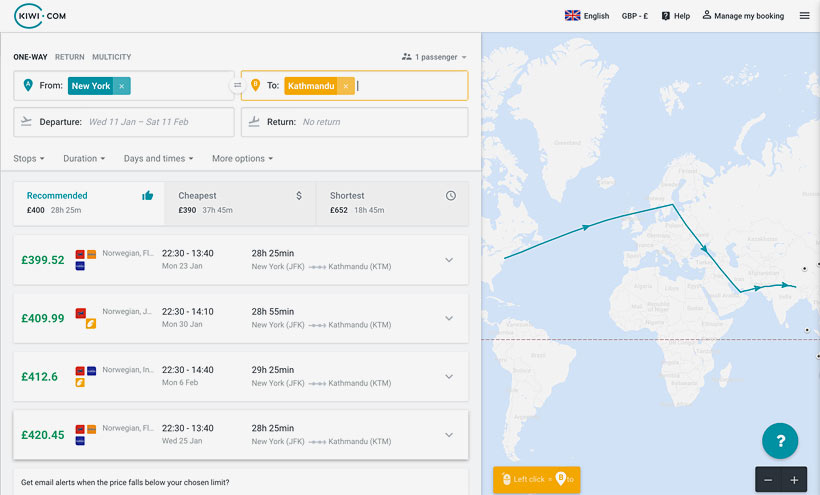Image resolution: width=820 pixels, height=495 pixels.
Task: Open the teal question mark help bubble
Action: [780, 441]
